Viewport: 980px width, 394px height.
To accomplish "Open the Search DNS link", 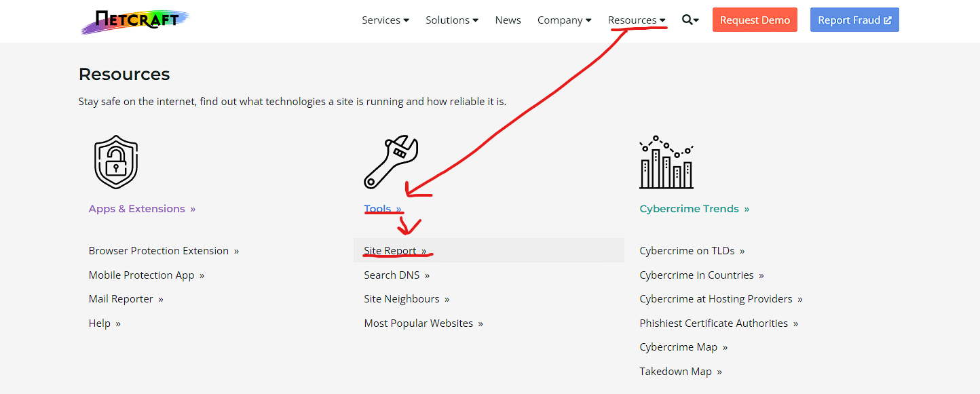I will [392, 275].
